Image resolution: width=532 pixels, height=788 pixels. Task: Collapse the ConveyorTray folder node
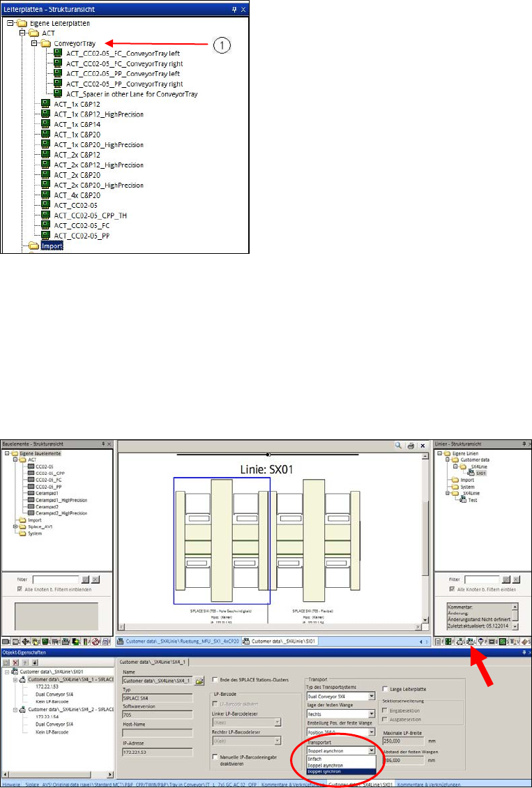tap(34, 43)
